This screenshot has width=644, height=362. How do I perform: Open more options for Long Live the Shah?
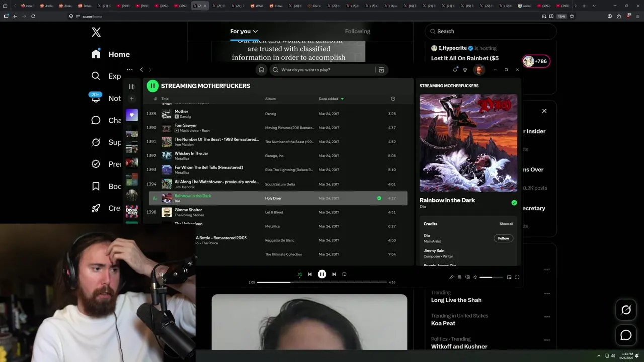point(547,293)
